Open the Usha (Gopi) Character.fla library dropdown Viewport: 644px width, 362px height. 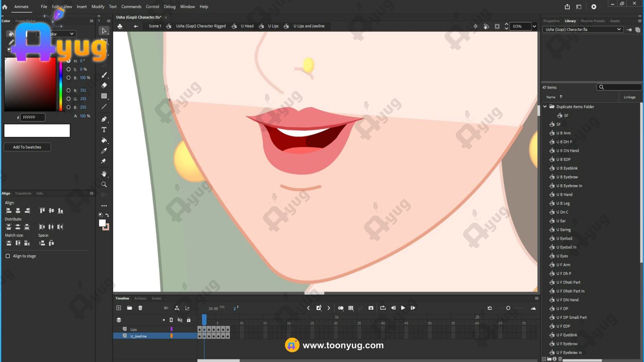pos(582,29)
